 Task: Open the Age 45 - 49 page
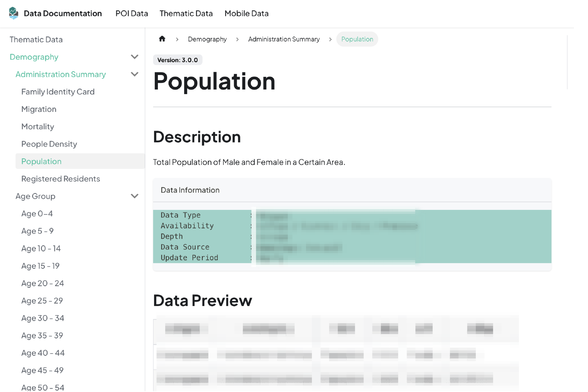point(42,370)
